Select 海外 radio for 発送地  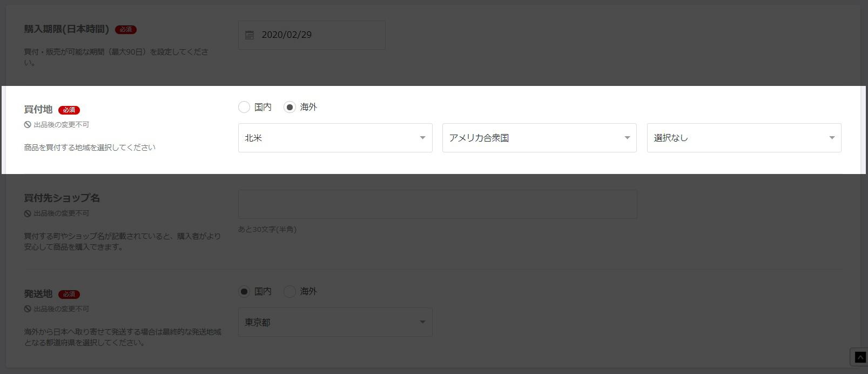coord(290,292)
